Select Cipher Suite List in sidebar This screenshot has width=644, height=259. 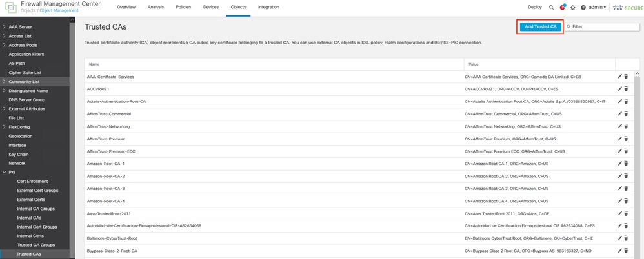click(25, 73)
